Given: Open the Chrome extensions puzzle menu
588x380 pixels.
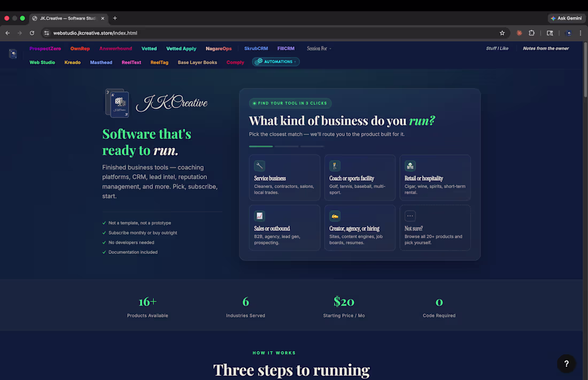Looking at the screenshot, I should (x=531, y=33).
